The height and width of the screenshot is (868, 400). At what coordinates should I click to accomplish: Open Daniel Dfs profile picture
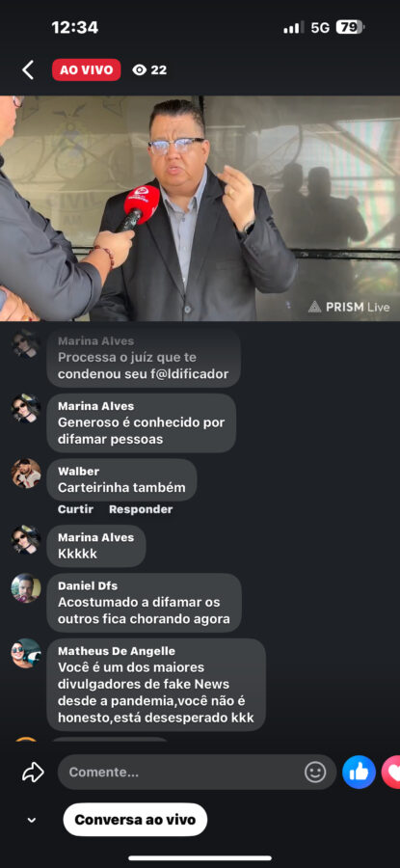[26, 588]
